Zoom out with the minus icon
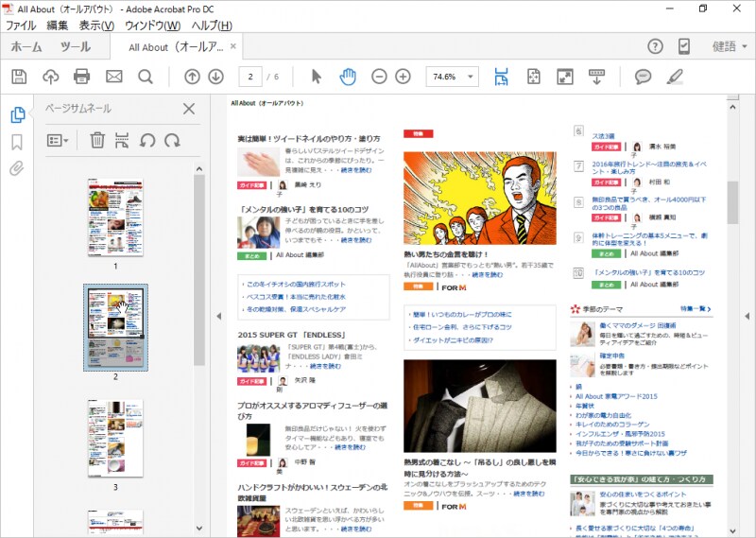 pos(379,77)
